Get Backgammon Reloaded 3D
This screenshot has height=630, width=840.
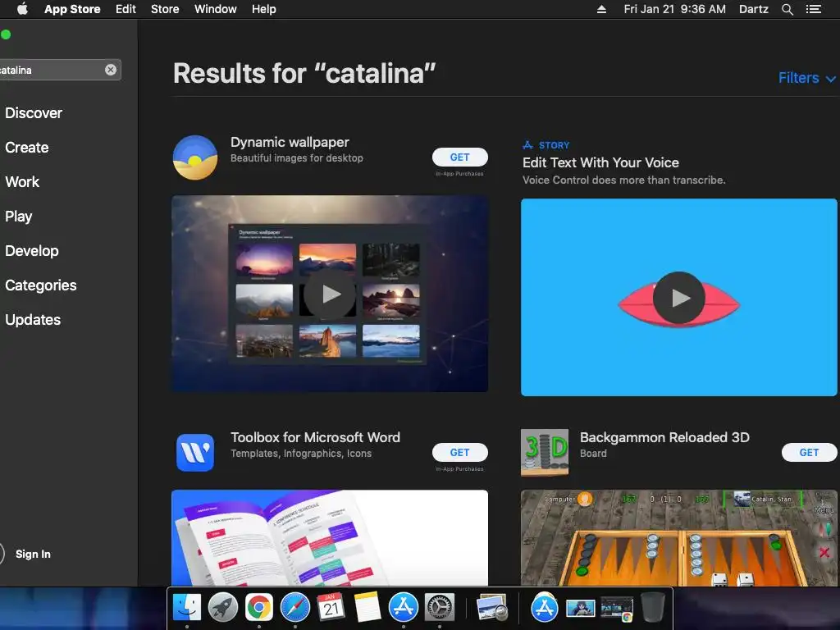(809, 452)
